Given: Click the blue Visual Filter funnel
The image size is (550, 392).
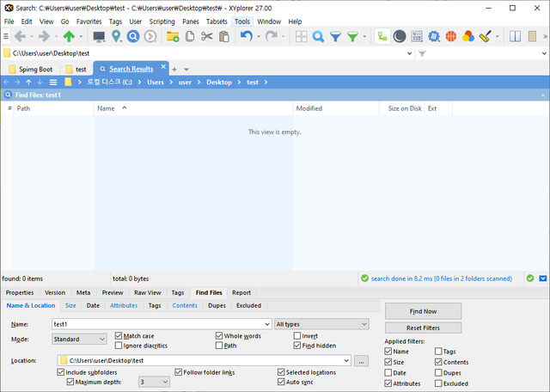Looking at the screenshot, I should coord(335,36).
